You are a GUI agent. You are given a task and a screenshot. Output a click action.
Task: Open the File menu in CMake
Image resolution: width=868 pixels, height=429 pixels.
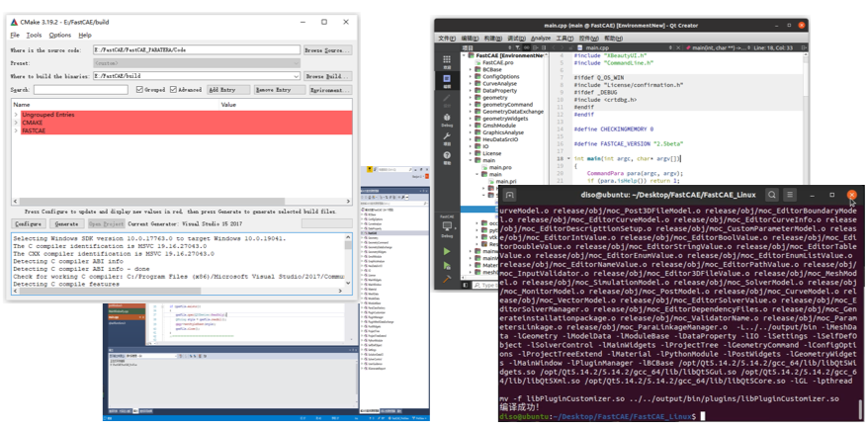pyautogui.click(x=15, y=35)
